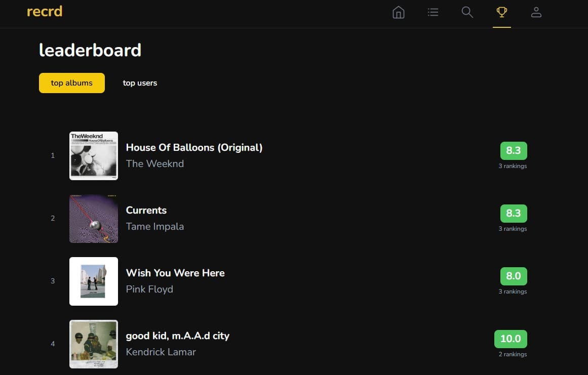
Task: Open the Tame Impala artist link
Action: 155,227
